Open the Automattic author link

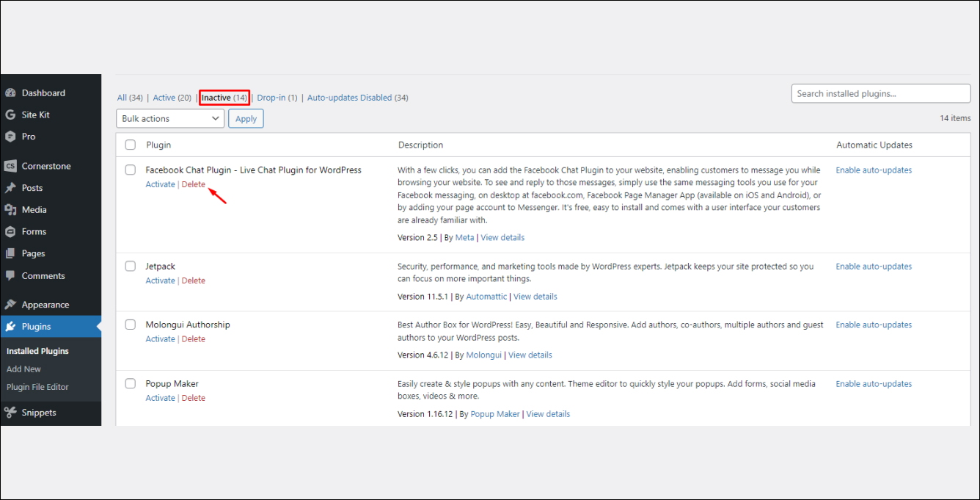486,297
